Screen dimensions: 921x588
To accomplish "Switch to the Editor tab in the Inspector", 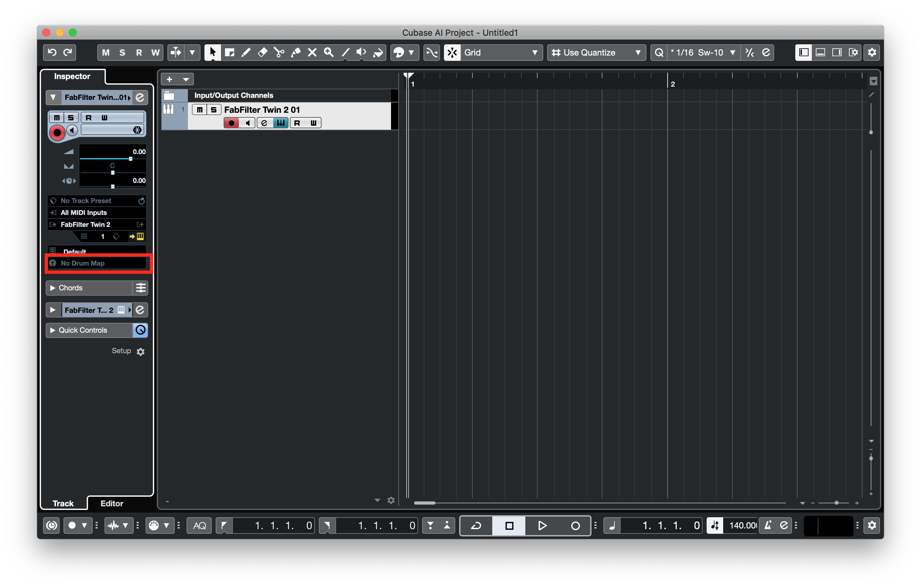I will tap(111, 503).
